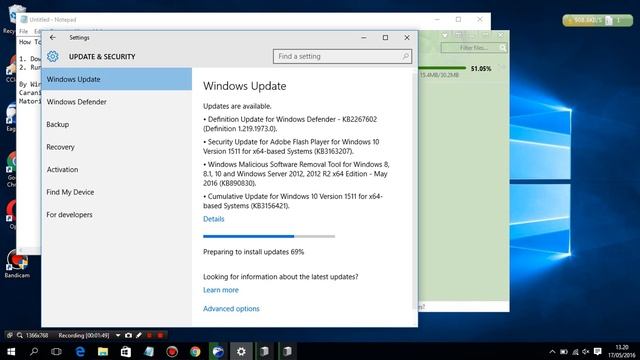Click the 51.05% download percentage

coord(481,69)
